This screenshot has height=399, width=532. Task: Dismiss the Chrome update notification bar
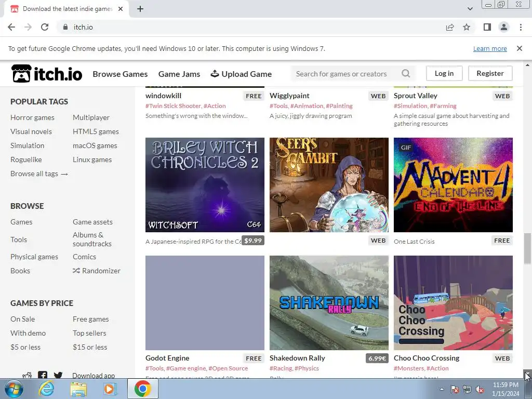pyautogui.click(x=520, y=48)
